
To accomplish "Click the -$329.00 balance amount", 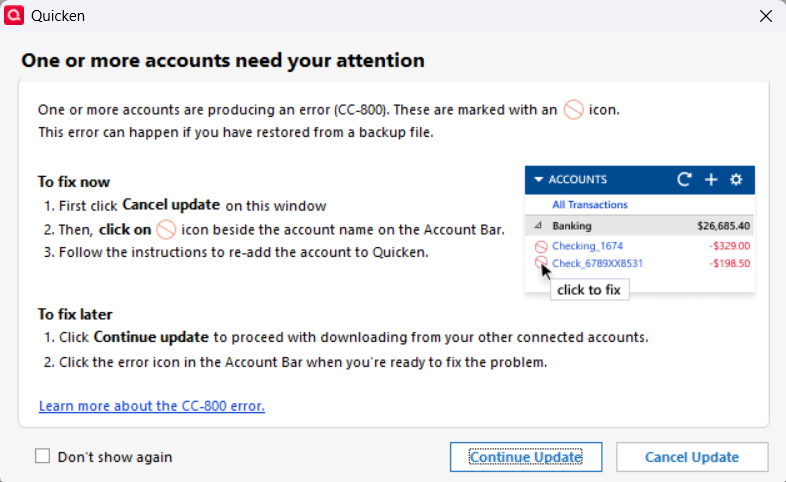I will (729, 246).
